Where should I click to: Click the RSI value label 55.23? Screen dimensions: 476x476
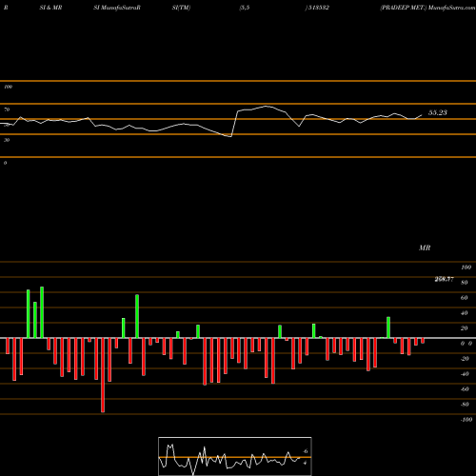438,112
